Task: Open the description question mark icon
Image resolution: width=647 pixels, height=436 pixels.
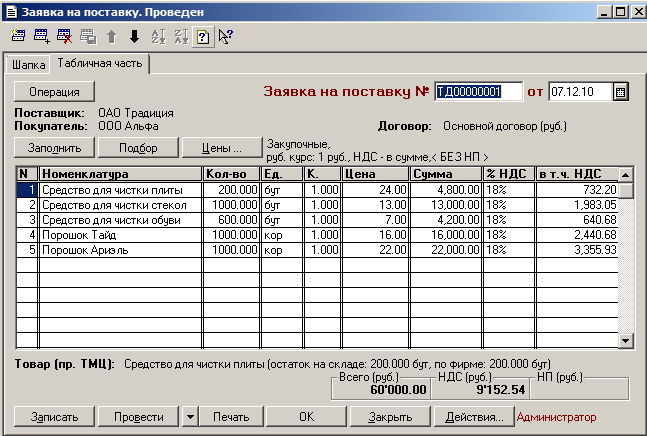Action: pos(203,37)
